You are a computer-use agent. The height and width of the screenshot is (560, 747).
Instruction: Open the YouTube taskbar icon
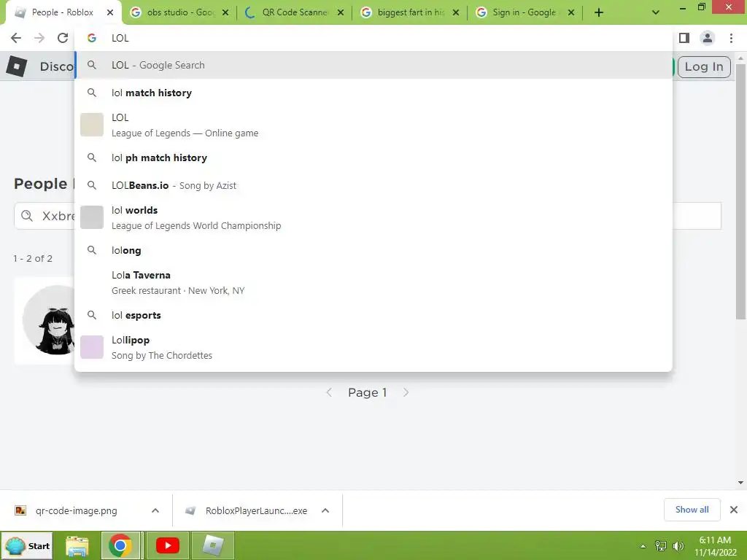pyautogui.click(x=168, y=545)
